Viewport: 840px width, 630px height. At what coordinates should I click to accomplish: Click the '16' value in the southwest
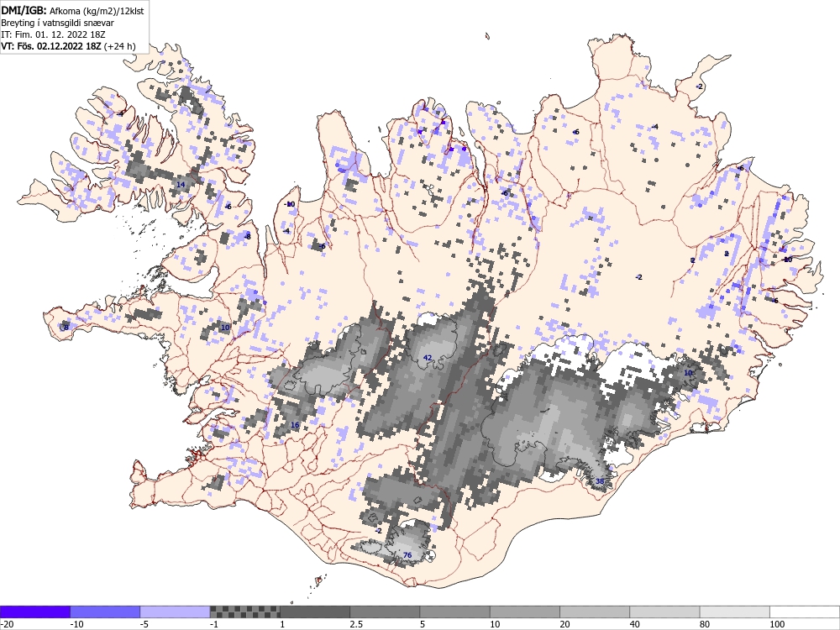pyautogui.click(x=295, y=425)
